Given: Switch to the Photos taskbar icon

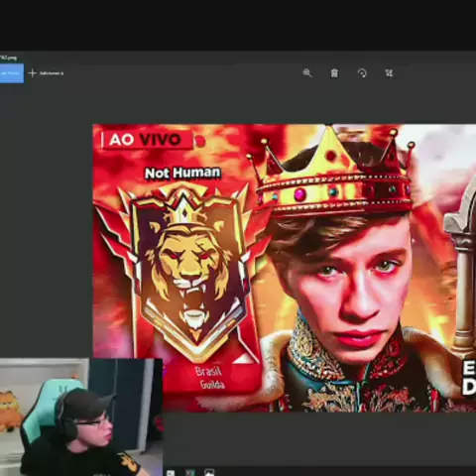Looking at the screenshot, I should click(209, 472).
